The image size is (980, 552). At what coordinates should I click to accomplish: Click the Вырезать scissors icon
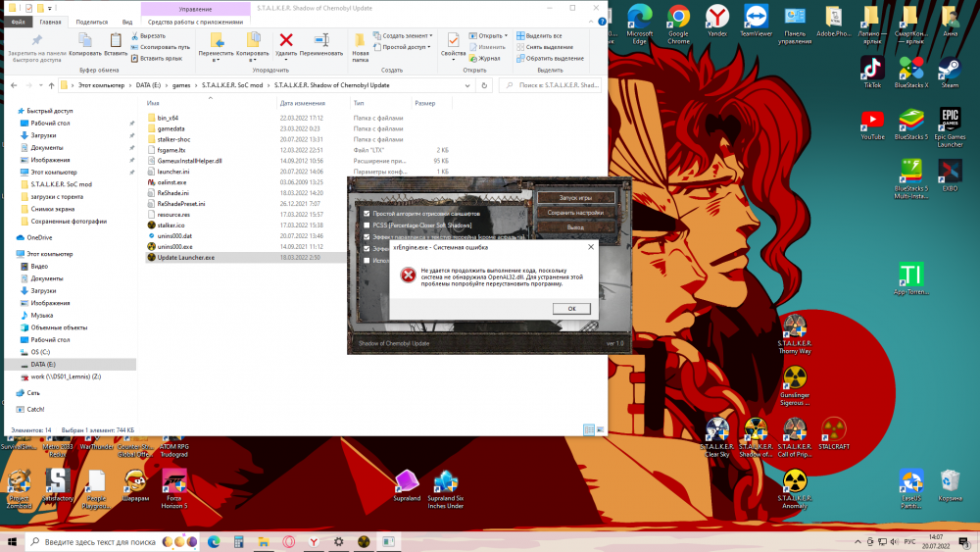(x=135, y=35)
